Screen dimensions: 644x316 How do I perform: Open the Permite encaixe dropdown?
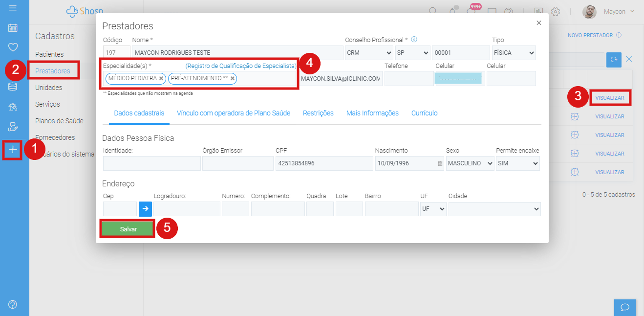[x=518, y=163]
